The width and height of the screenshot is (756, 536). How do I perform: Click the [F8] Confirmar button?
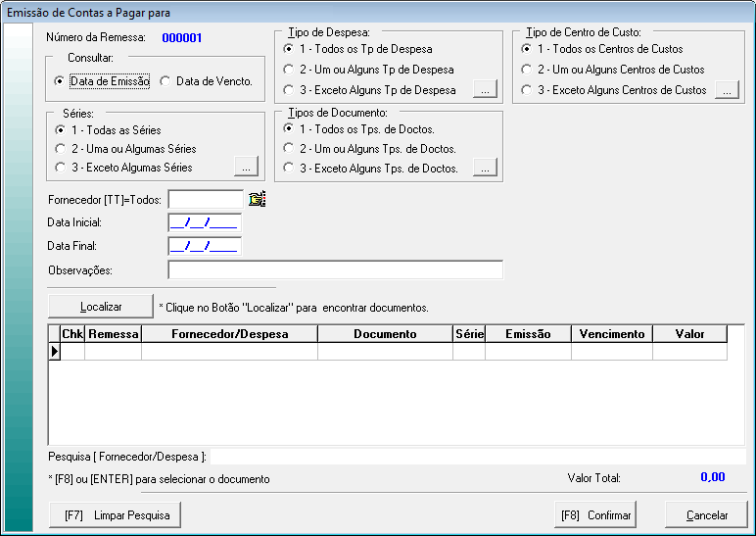[x=595, y=514]
